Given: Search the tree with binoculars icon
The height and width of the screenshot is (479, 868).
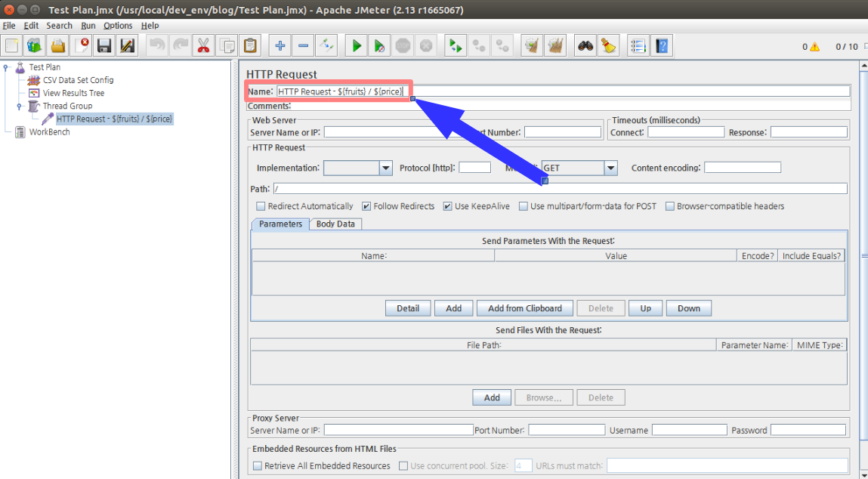Looking at the screenshot, I should pos(585,45).
